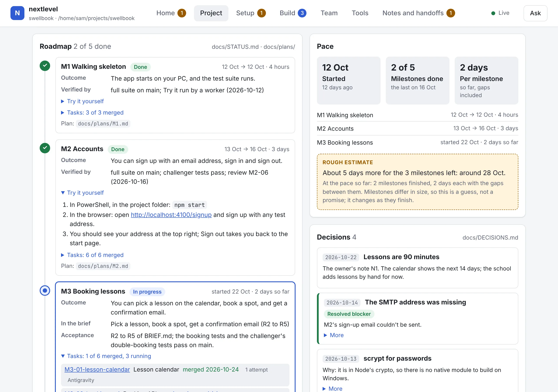Click the 12 Oct Started pace card
The height and width of the screenshot is (392, 558).
[x=349, y=81]
